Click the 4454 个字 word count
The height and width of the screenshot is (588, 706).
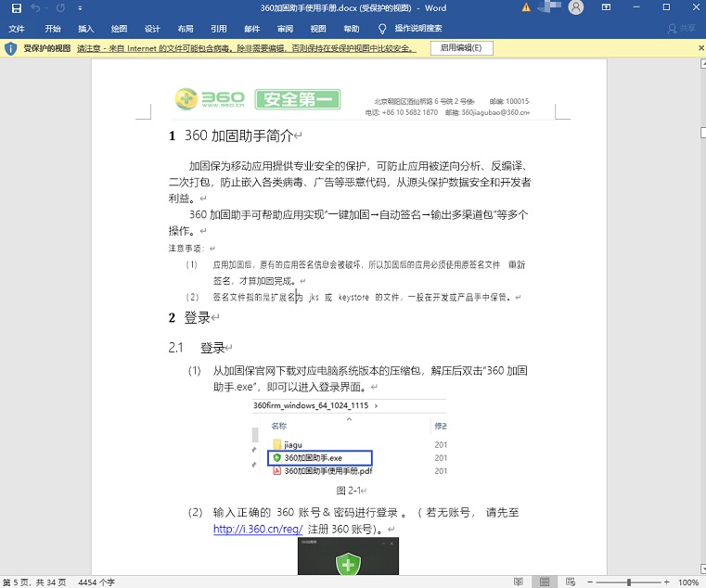[96, 582]
